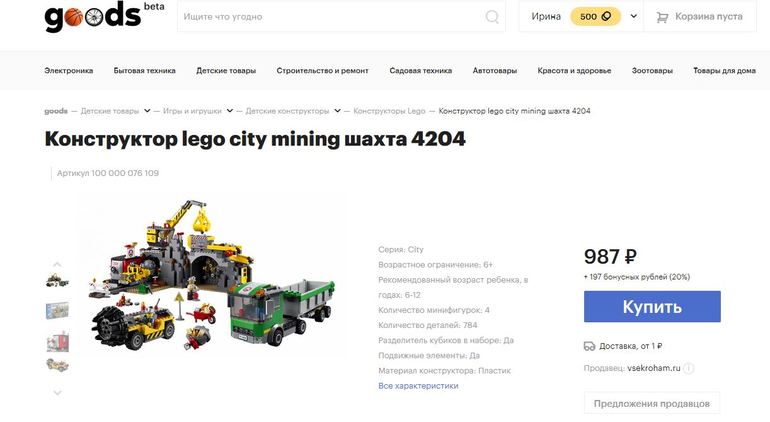Expand the Игры и игрушки breadcrumb chevron
770x422 pixels.
point(229,111)
